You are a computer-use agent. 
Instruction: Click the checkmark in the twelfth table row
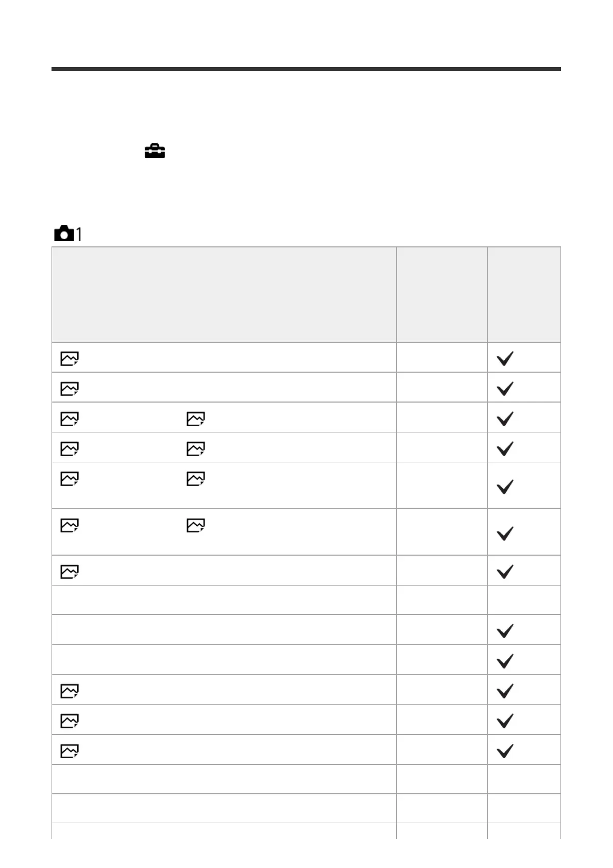[505, 720]
